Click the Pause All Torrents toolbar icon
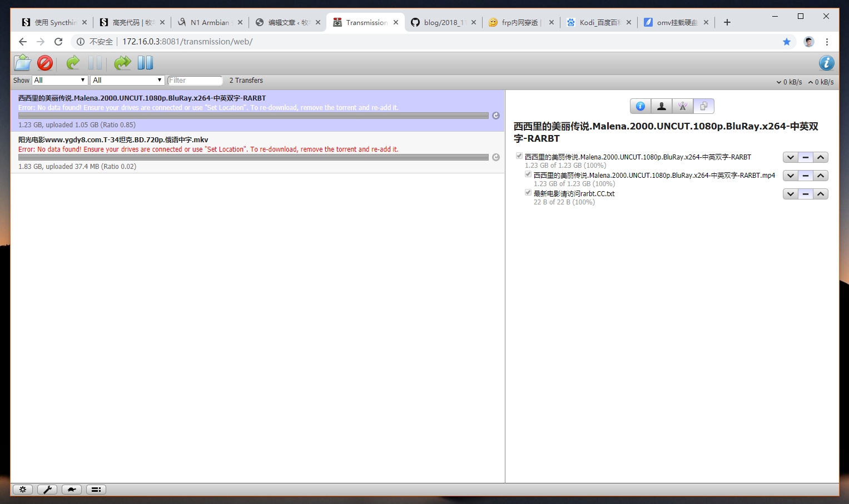This screenshot has height=504, width=849. tap(145, 63)
